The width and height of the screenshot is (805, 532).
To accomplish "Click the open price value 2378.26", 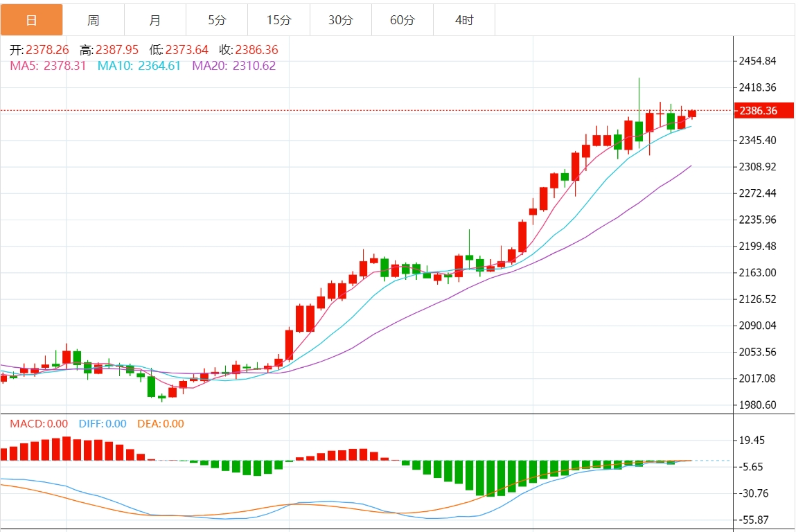I will [x=47, y=50].
